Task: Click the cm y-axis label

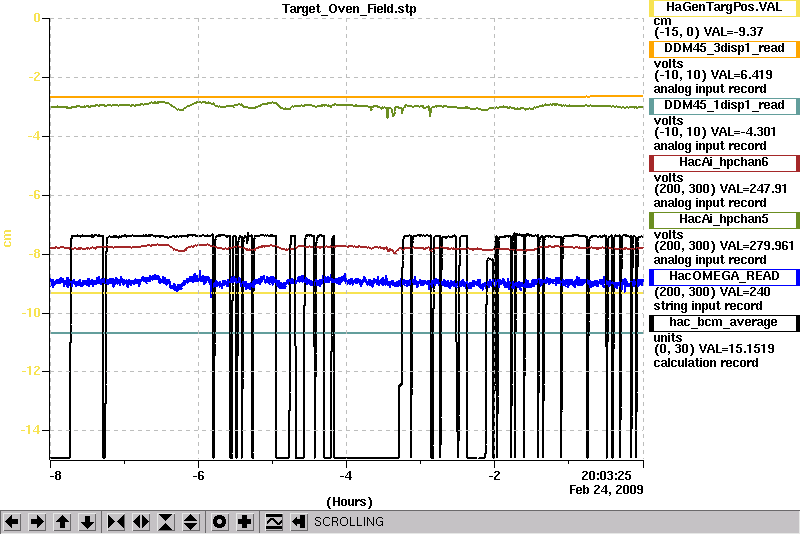Action: coord(7,238)
